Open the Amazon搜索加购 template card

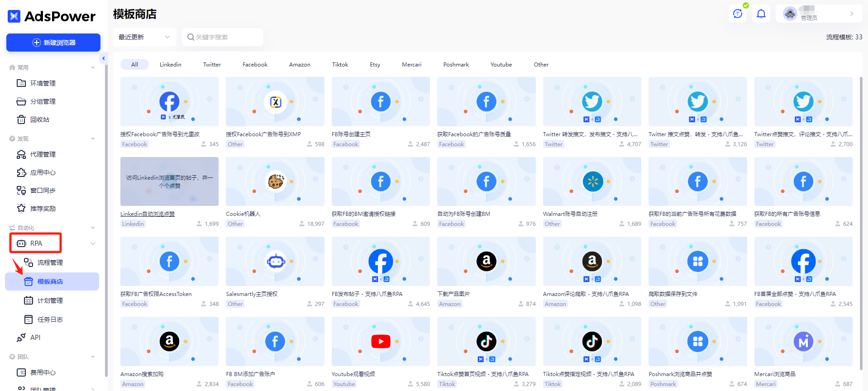169,353
